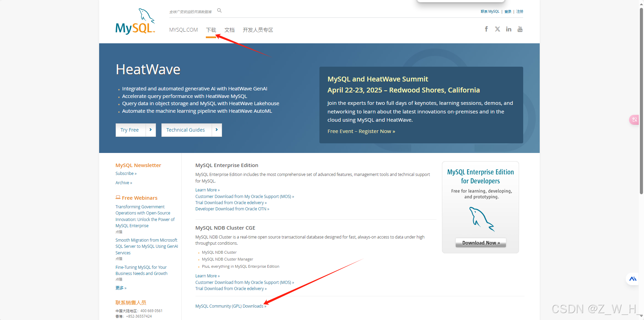The image size is (644, 320).
Task: Open Smooth Migration from Microsoft SQL Server webinar
Action: [x=147, y=246]
